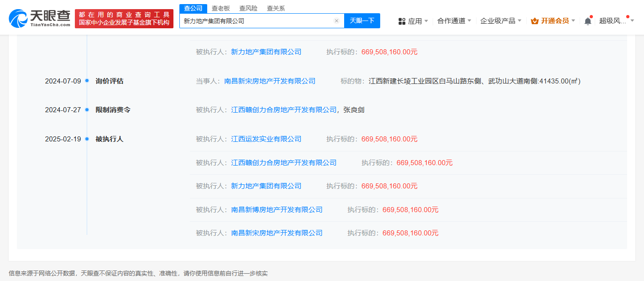Click the red promotional banner
The width and height of the screenshot is (644, 281).
(124, 19)
